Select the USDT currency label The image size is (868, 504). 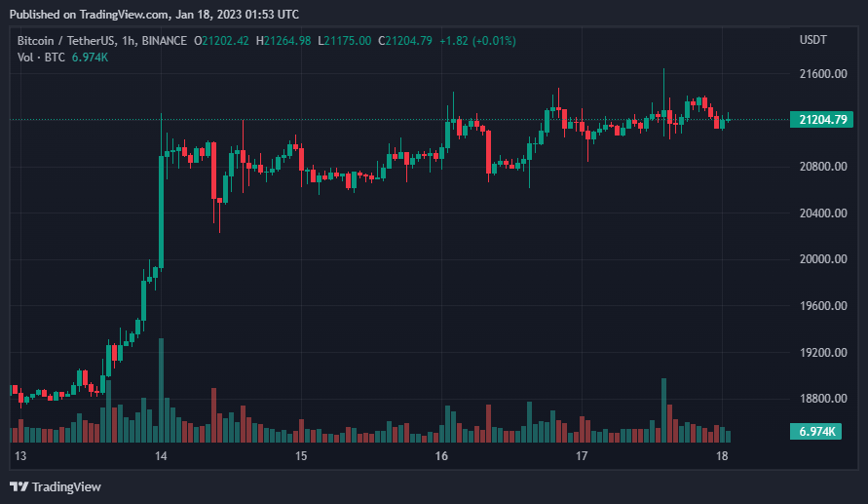(812, 40)
